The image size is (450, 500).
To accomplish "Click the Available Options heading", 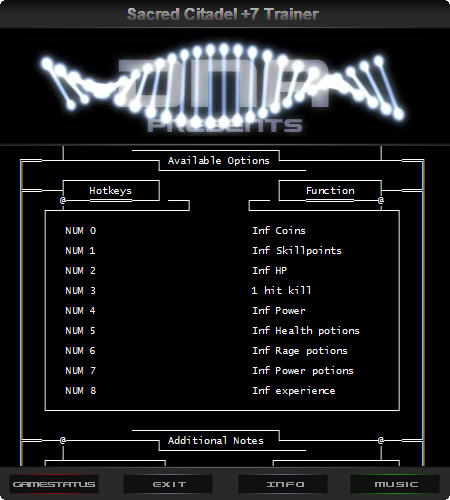I will click(x=219, y=161).
